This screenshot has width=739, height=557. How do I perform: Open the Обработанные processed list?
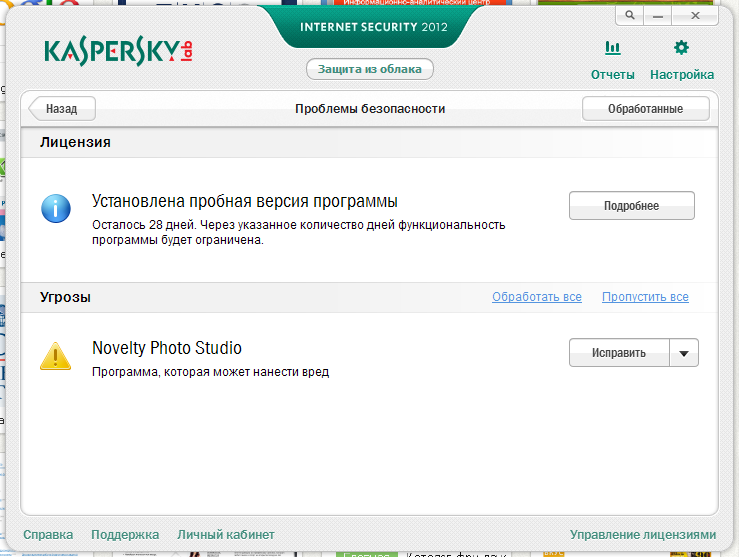pos(645,109)
